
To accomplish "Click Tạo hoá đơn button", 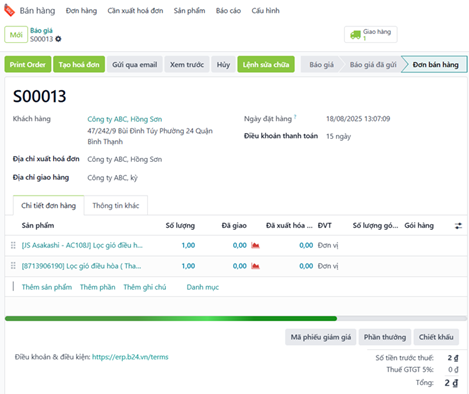I will coord(79,64).
